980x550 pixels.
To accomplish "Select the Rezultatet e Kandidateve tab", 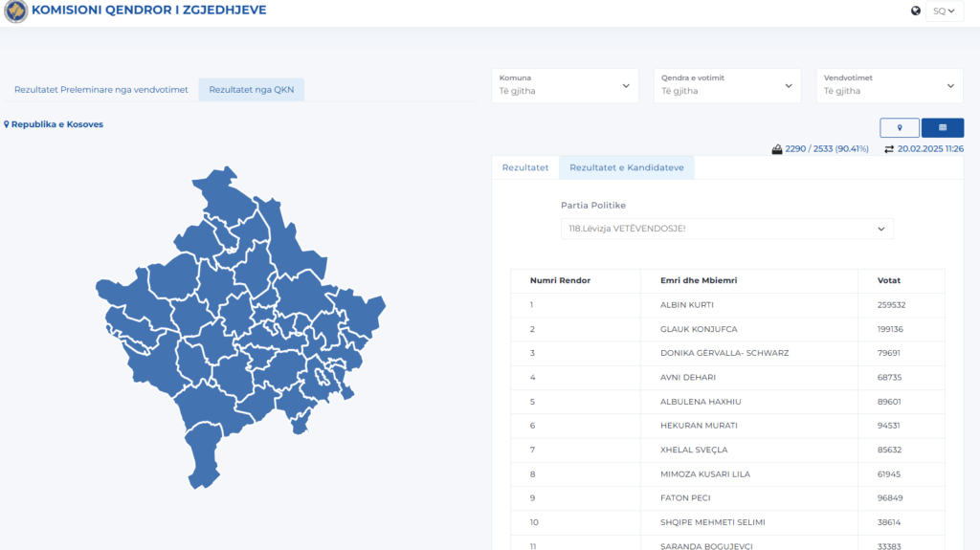I will tap(626, 167).
